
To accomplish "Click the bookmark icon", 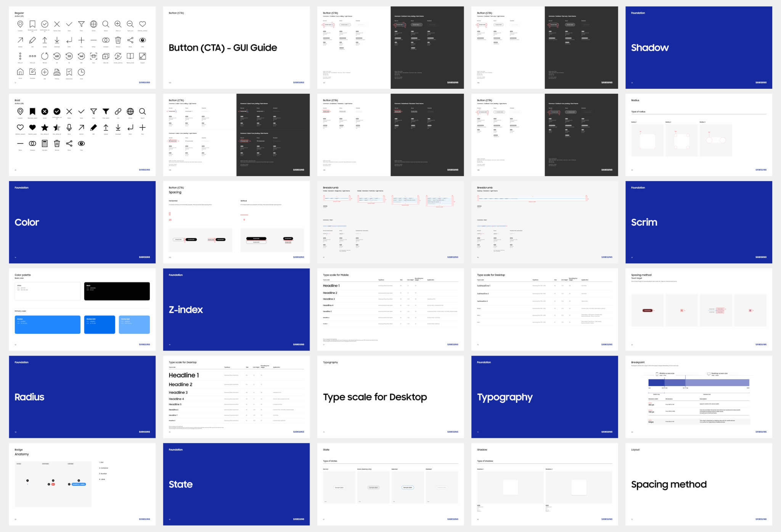I will (x=30, y=22).
